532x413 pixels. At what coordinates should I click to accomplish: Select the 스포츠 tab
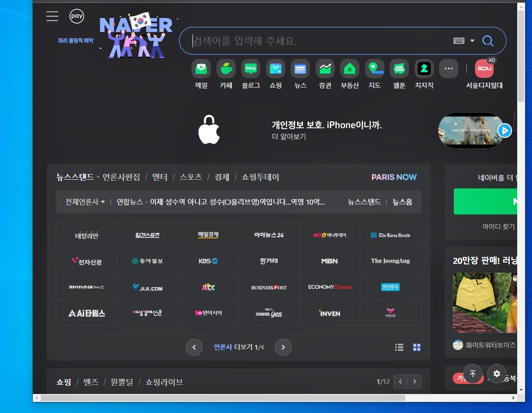pyautogui.click(x=191, y=177)
